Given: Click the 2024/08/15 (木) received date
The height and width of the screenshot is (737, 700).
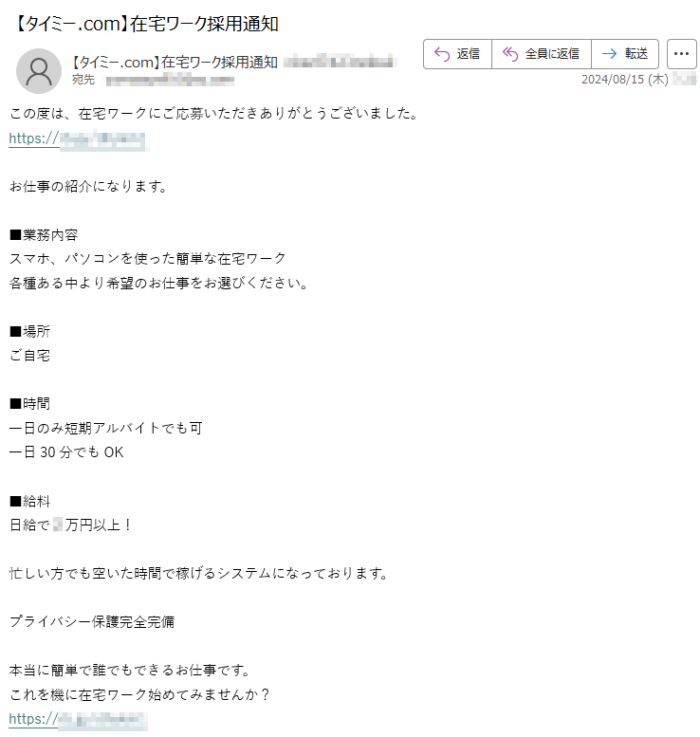Looking at the screenshot, I should [x=625, y=80].
